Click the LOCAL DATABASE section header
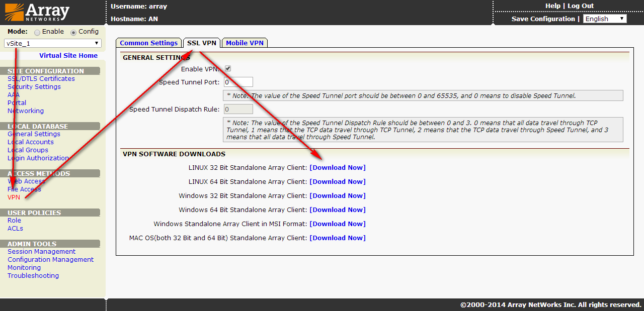This screenshot has width=644, height=311. click(50, 126)
